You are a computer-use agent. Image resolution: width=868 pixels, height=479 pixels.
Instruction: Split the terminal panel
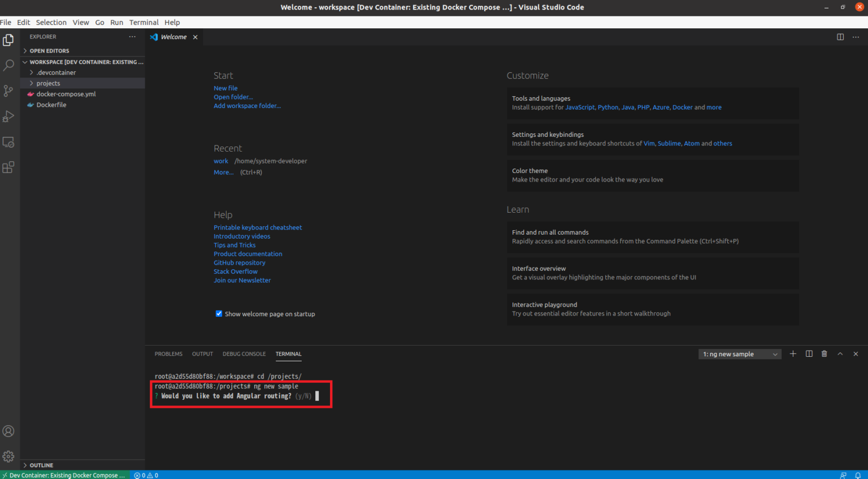809,354
